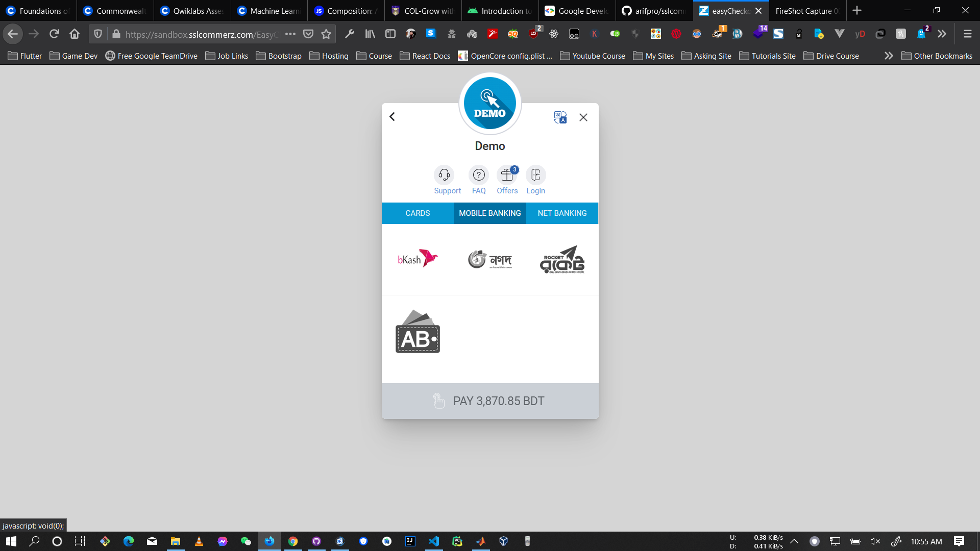Go to browser home page icon
Image resolution: width=980 pixels, height=551 pixels.
[75, 34]
